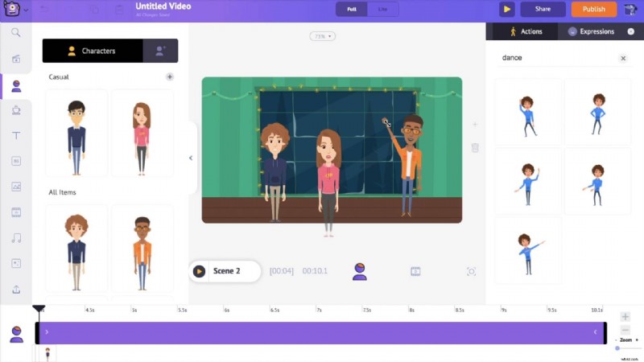This screenshot has width=644, height=362.
Task: Choose second dance action hands on hips
Action: click(x=597, y=113)
